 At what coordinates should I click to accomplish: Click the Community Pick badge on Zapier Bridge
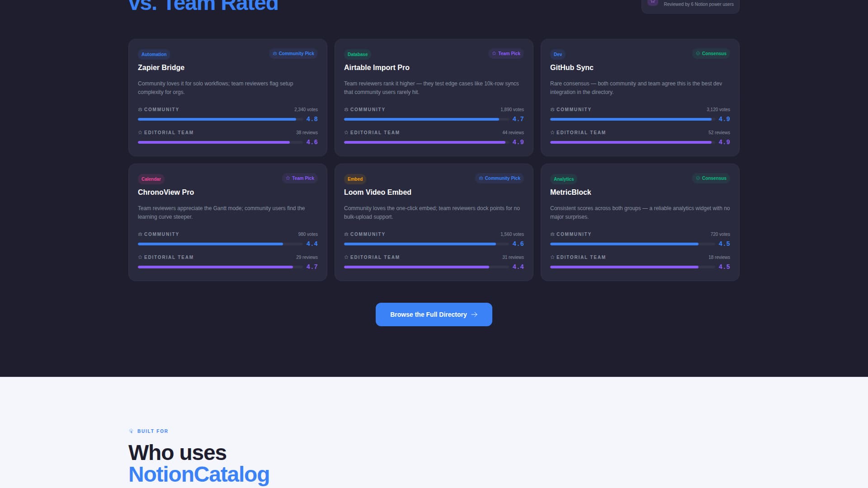click(x=293, y=53)
